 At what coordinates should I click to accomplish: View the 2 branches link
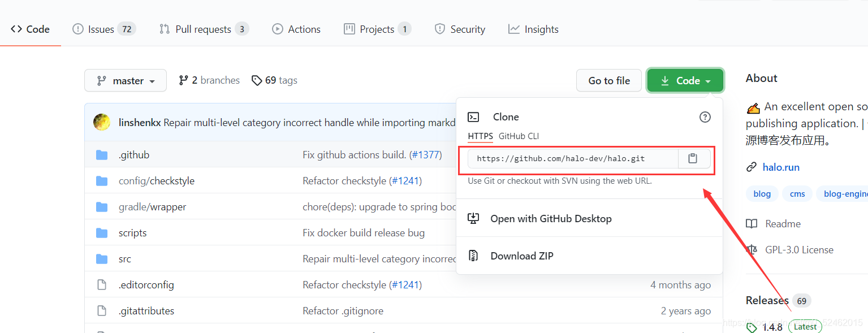[x=209, y=80]
